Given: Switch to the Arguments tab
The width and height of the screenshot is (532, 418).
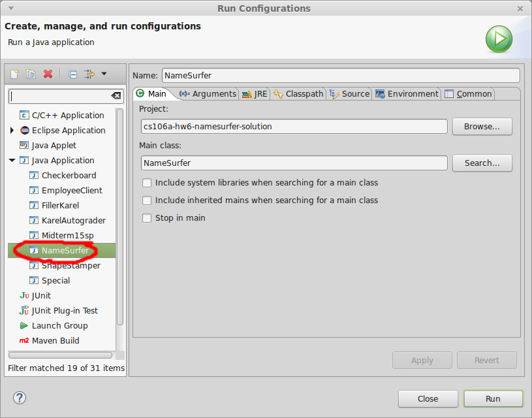Looking at the screenshot, I should [x=208, y=94].
